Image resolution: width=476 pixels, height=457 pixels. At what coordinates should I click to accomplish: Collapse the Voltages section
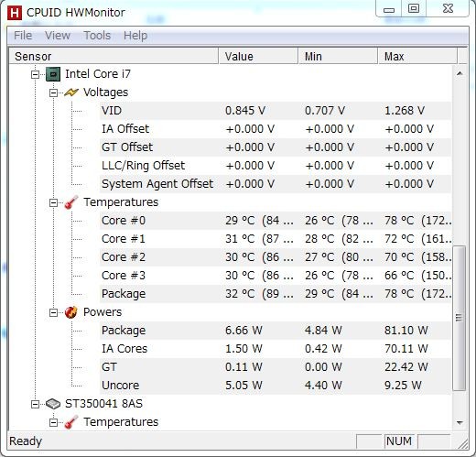tap(53, 92)
